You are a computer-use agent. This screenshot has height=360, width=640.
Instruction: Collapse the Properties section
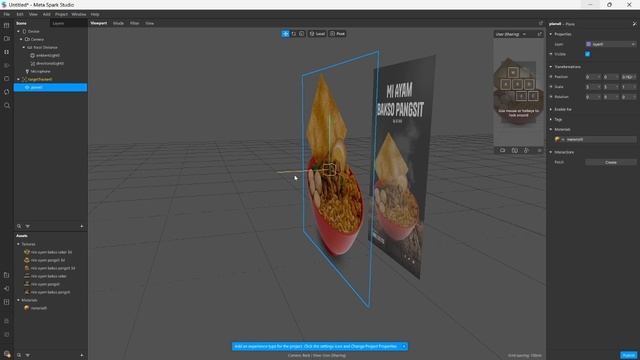(x=551, y=34)
